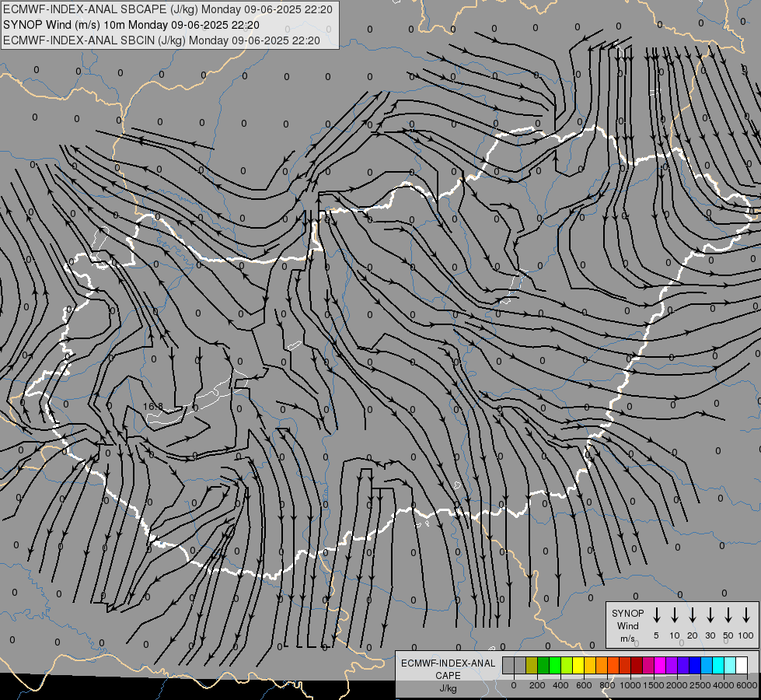
Task: Click the Wind label in wind legend
Action: (627, 625)
